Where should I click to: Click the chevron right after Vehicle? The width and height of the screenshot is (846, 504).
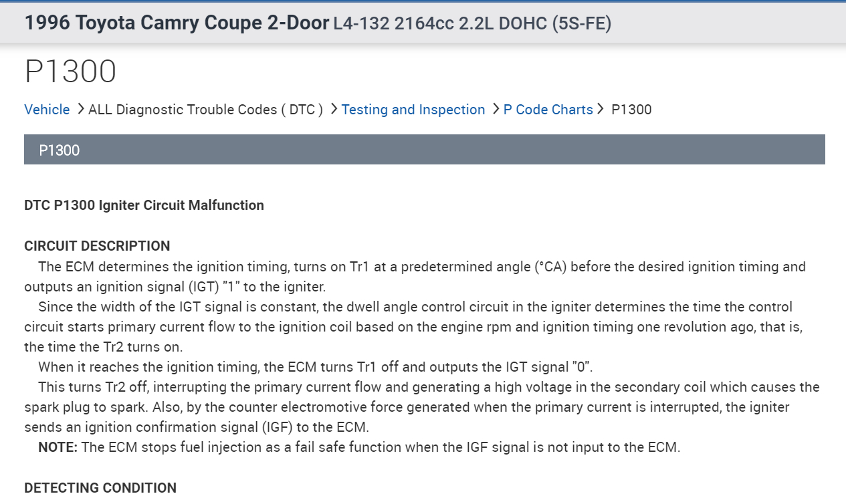(x=80, y=109)
